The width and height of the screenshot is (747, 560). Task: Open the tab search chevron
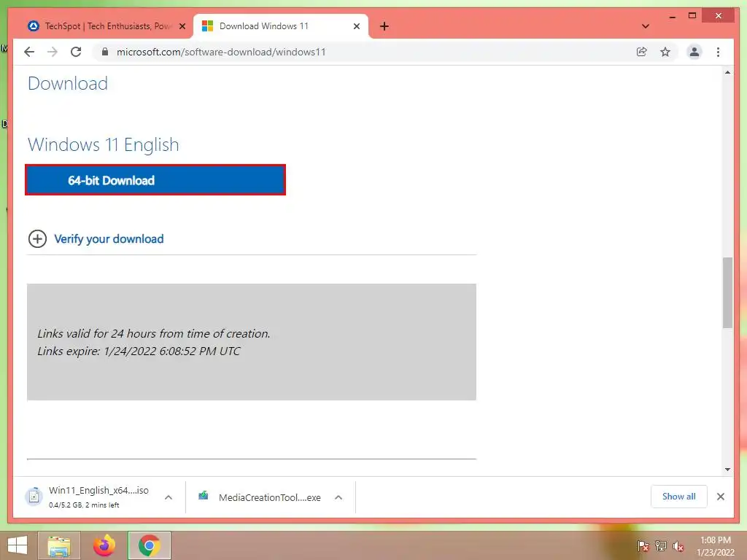(x=645, y=26)
